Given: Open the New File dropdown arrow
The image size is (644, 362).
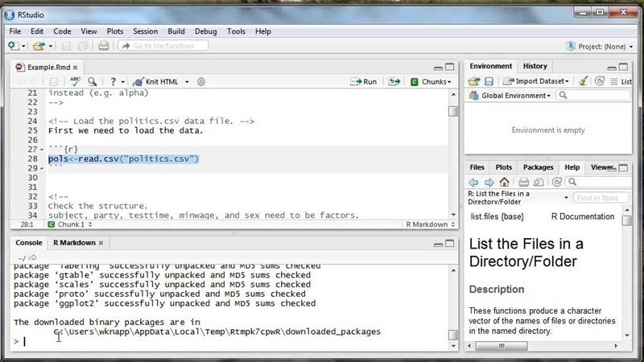Looking at the screenshot, I should (x=23, y=47).
